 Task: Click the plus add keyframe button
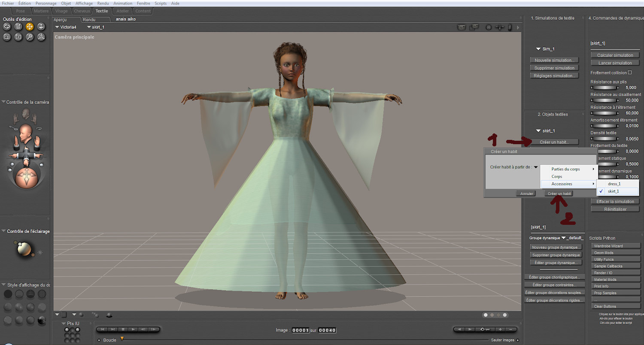click(500, 330)
